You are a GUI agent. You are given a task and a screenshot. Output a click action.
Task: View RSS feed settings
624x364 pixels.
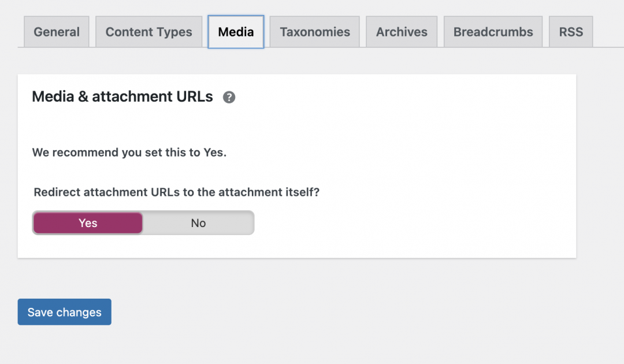(571, 32)
